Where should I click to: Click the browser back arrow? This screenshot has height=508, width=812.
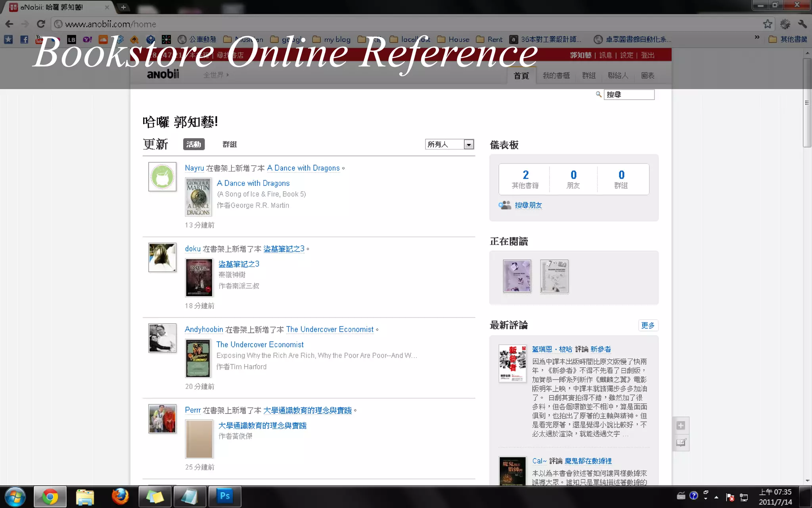[9, 24]
